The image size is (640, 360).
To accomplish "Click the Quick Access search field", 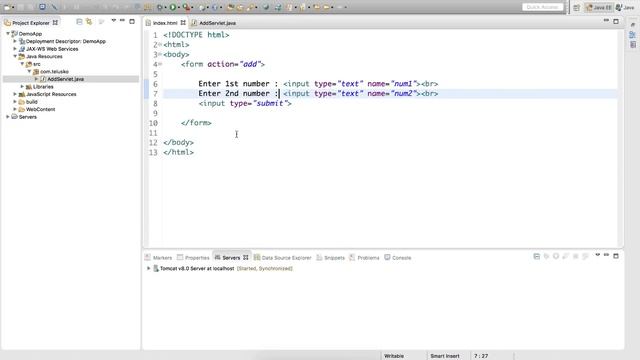I will [x=542, y=7].
